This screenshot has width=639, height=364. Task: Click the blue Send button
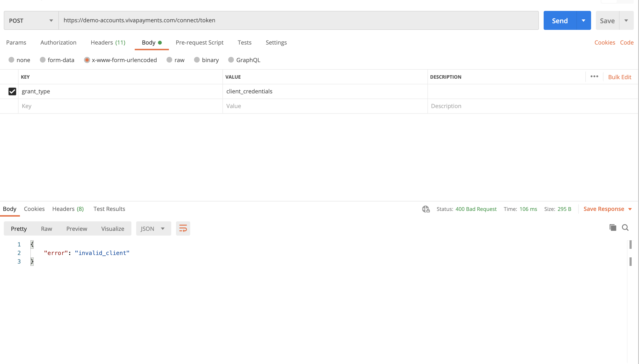(560, 21)
